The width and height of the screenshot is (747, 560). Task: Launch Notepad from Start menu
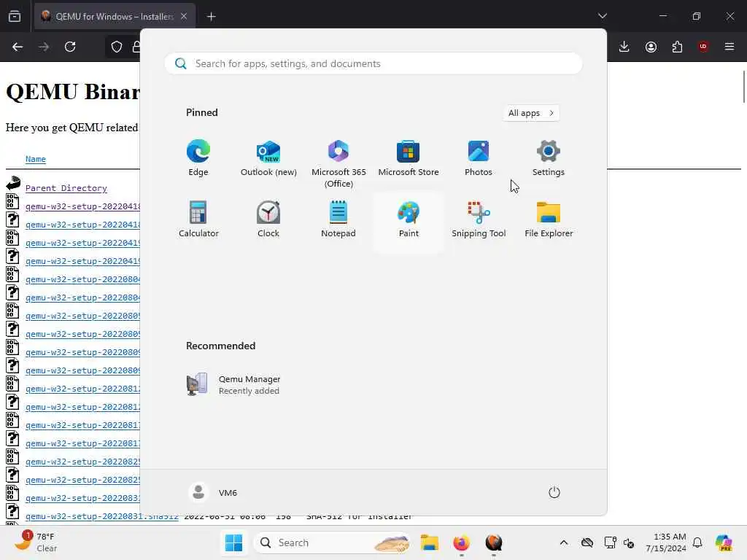pos(338,219)
